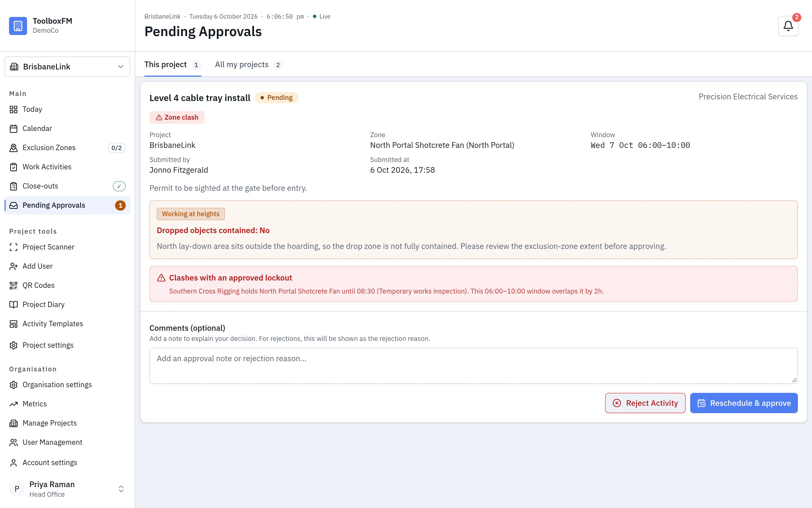Open Close-outs in the sidebar
Viewport: 812px width, 508px height.
tap(67, 186)
